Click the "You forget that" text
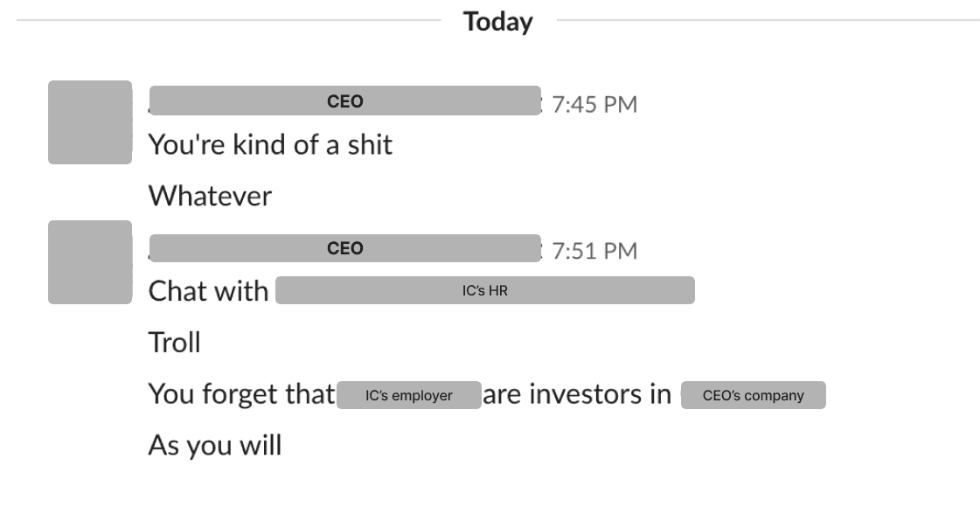Image resolution: width=980 pixels, height=514 pixels. point(241,395)
